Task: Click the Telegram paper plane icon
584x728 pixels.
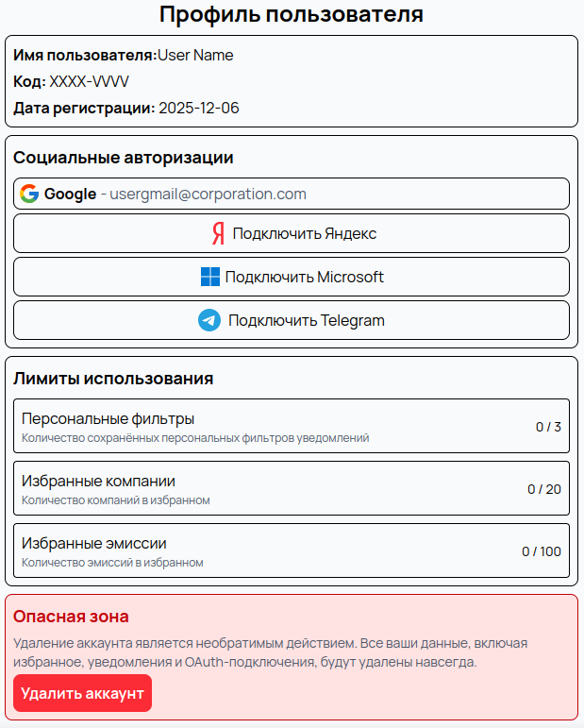Action: pyautogui.click(x=209, y=320)
